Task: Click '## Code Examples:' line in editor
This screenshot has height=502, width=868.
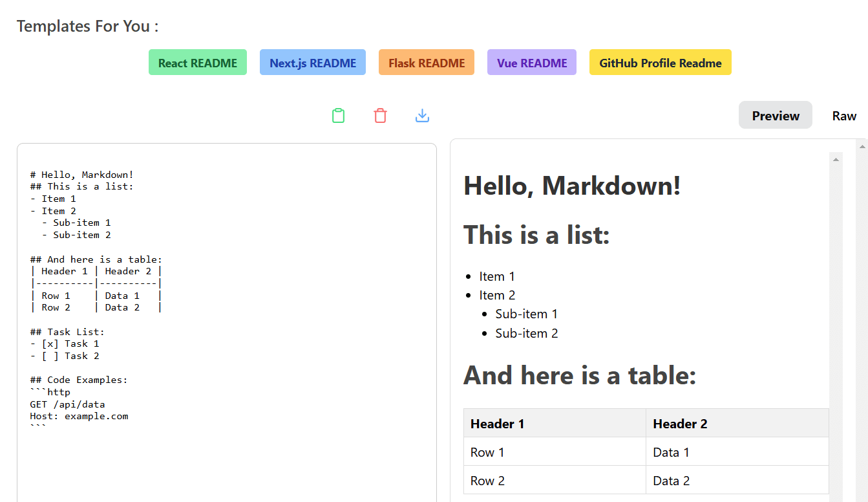Action: tap(79, 380)
